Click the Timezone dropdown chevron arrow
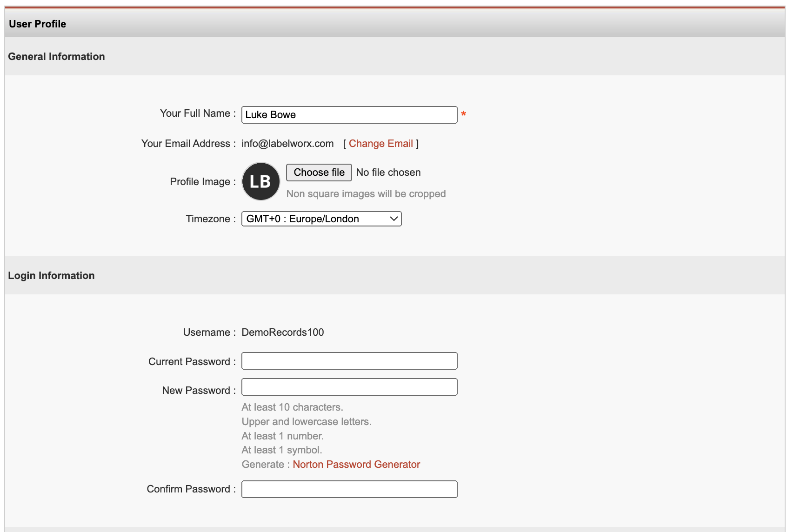Screen dimensions: 787x532 [x=393, y=219]
